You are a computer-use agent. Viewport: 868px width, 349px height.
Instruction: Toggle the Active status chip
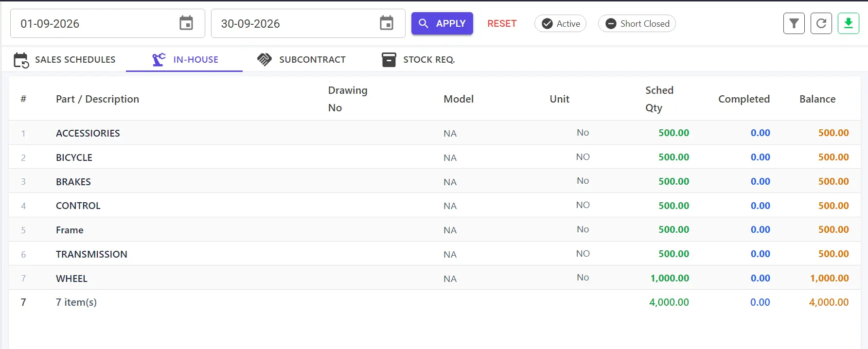[560, 23]
